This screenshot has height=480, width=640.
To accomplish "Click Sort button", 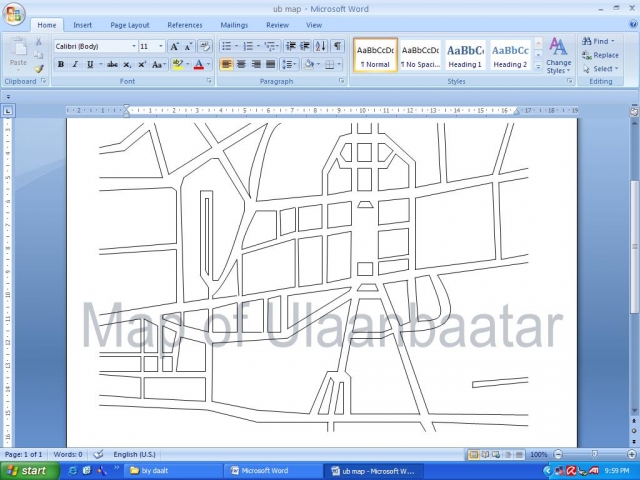I will (x=321, y=46).
